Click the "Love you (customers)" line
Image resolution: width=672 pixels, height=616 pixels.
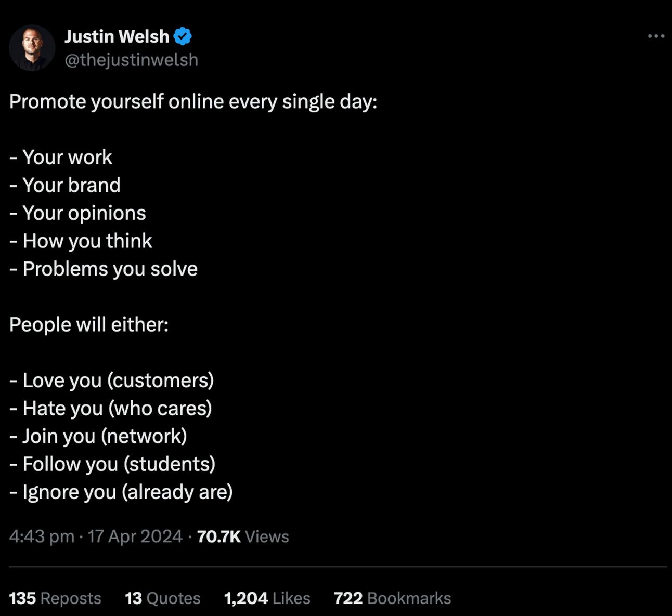tap(111, 381)
